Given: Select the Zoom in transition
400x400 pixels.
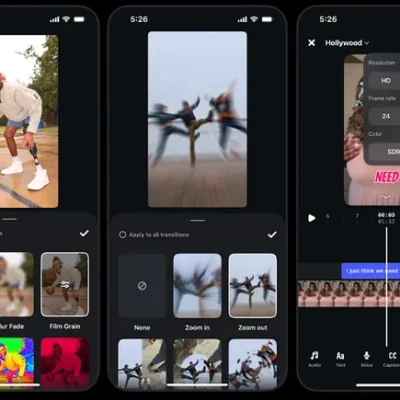Looking at the screenshot, I should coord(197,286).
